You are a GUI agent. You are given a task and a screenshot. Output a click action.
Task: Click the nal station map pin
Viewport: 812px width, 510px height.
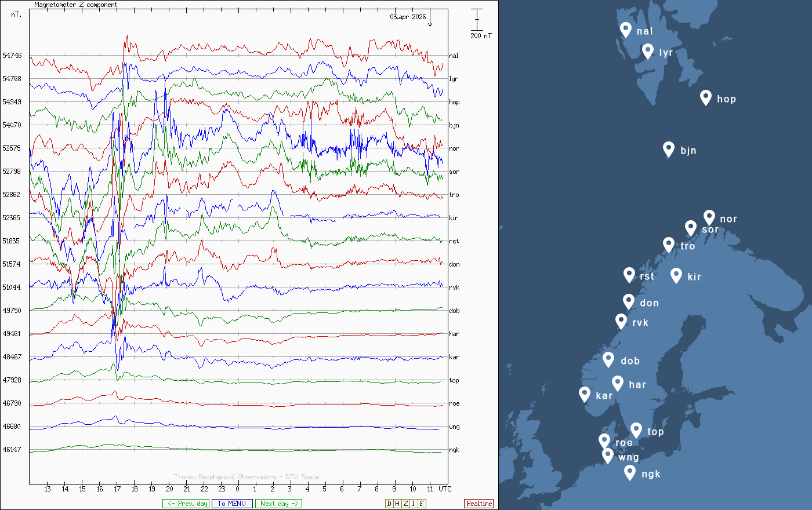tap(625, 29)
